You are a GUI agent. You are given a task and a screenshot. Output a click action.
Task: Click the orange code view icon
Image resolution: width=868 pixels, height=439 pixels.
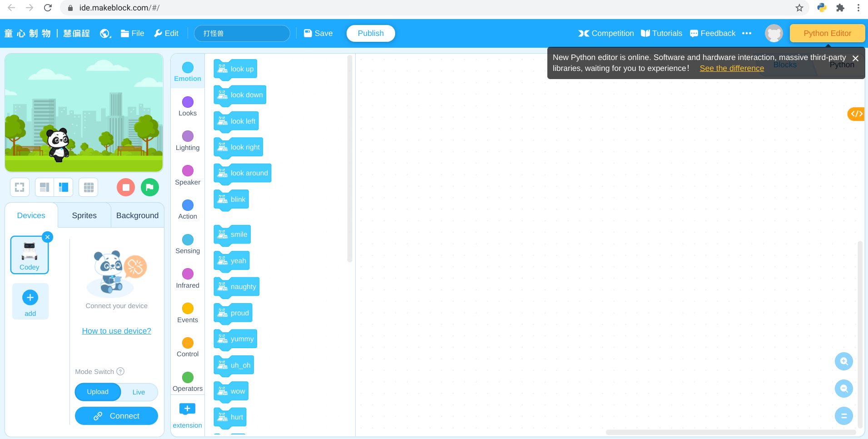click(856, 114)
